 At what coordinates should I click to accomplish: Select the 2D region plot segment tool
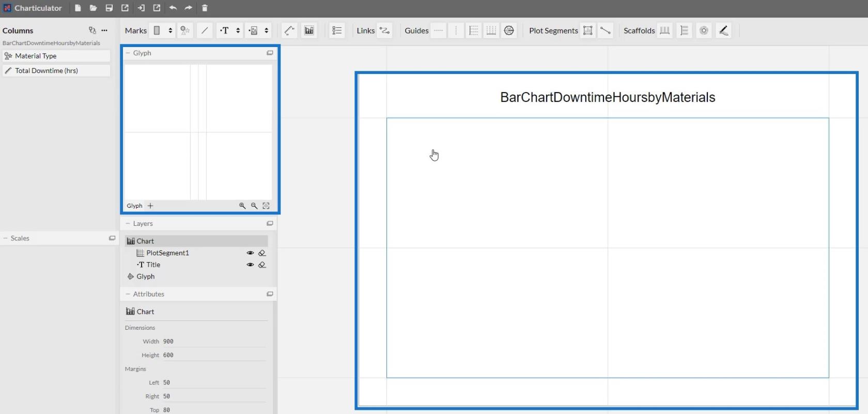coord(587,30)
